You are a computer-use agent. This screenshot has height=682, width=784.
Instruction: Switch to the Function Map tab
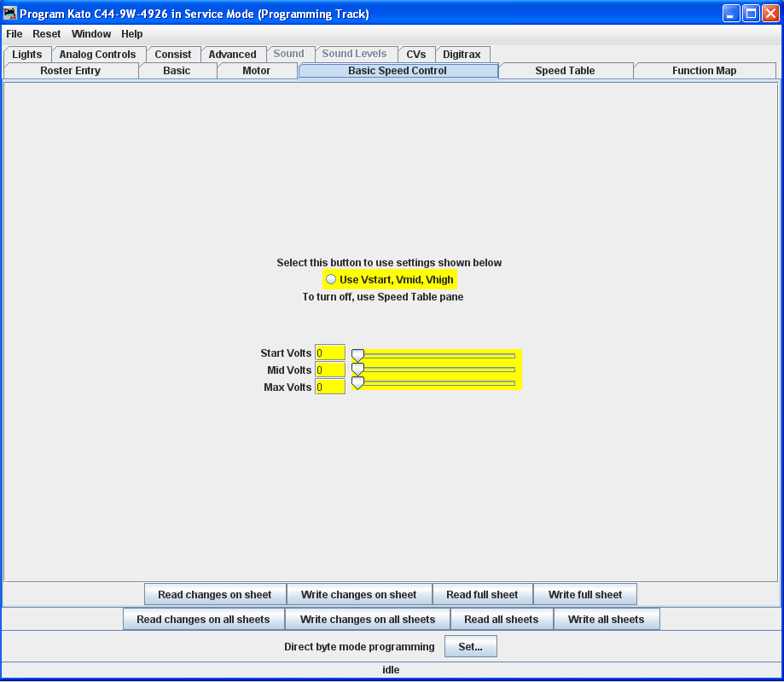click(x=704, y=71)
